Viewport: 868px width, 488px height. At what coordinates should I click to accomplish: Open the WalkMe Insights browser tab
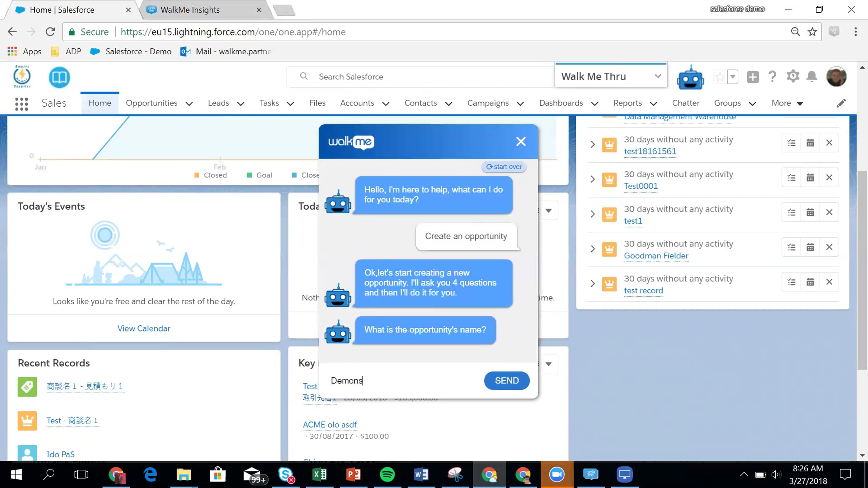pos(190,10)
